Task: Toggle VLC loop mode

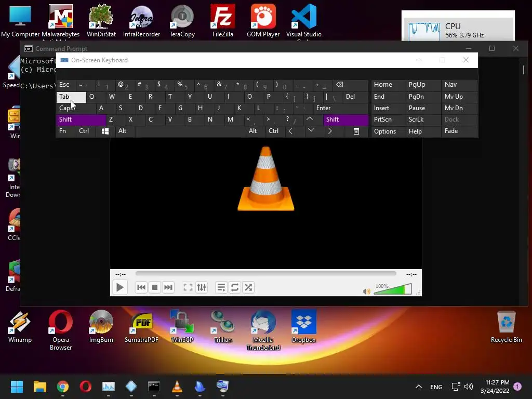Action: (x=235, y=287)
